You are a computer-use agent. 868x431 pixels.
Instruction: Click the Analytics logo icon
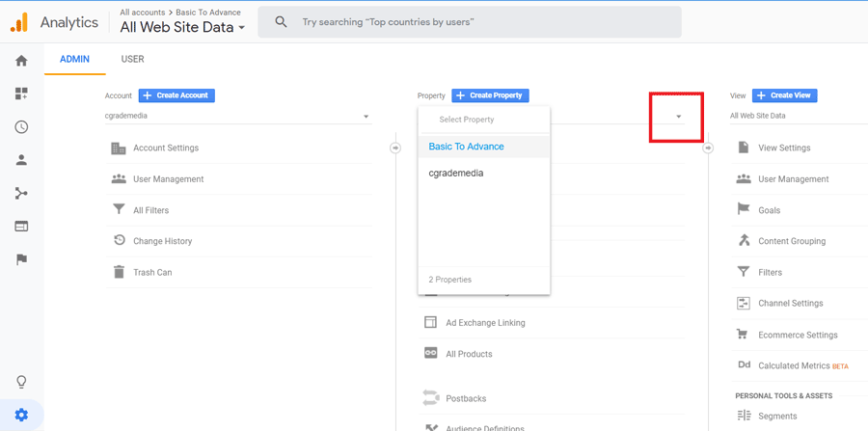point(19,22)
